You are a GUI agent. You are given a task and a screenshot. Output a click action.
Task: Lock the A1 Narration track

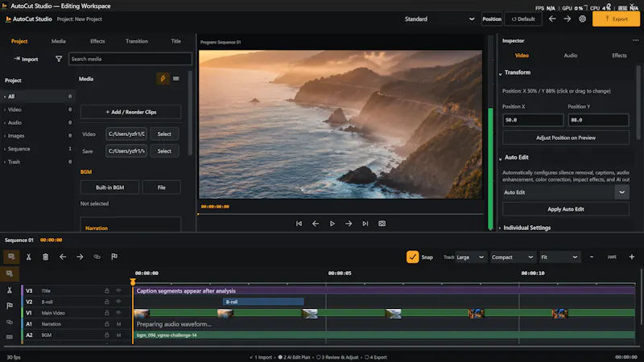107,324
